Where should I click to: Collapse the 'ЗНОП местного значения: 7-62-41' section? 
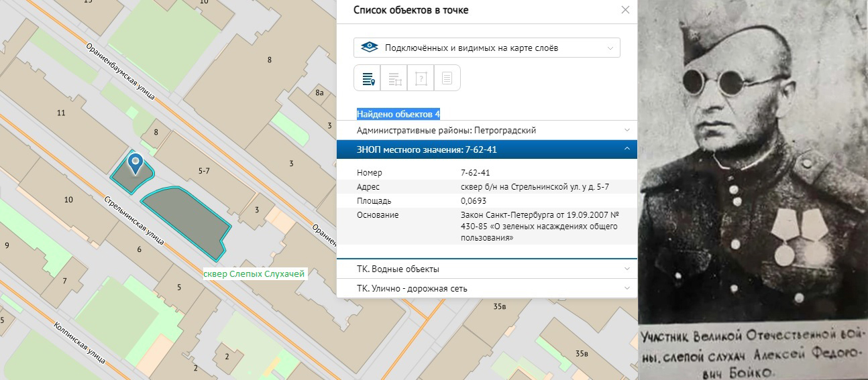tap(487, 149)
